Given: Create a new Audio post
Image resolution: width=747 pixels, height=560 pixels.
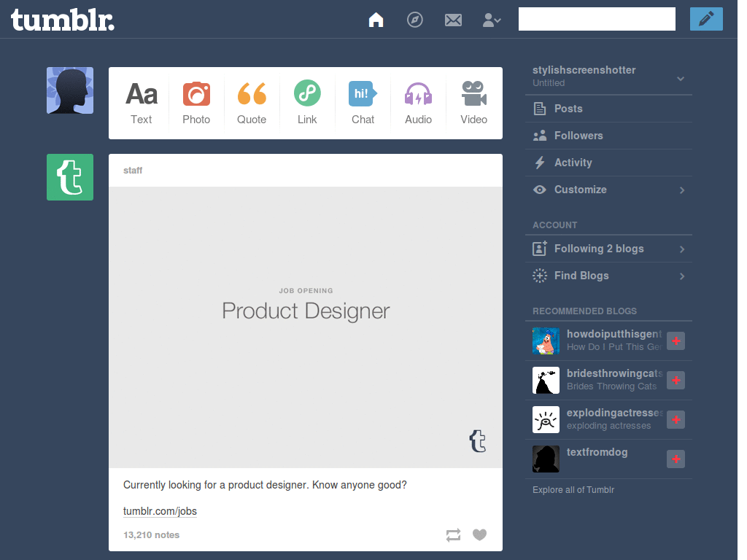Looking at the screenshot, I should coord(418,104).
